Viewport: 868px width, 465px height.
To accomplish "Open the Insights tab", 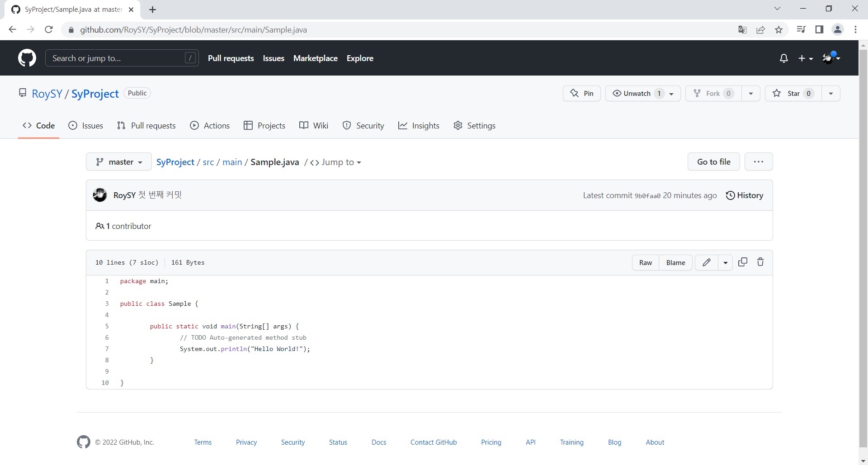I will [419, 126].
